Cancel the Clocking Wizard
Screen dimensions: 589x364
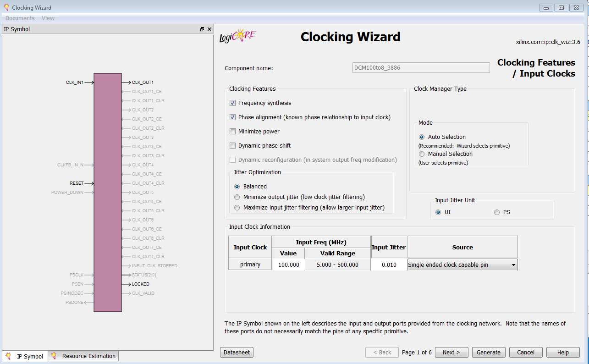pyautogui.click(x=526, y=352)
